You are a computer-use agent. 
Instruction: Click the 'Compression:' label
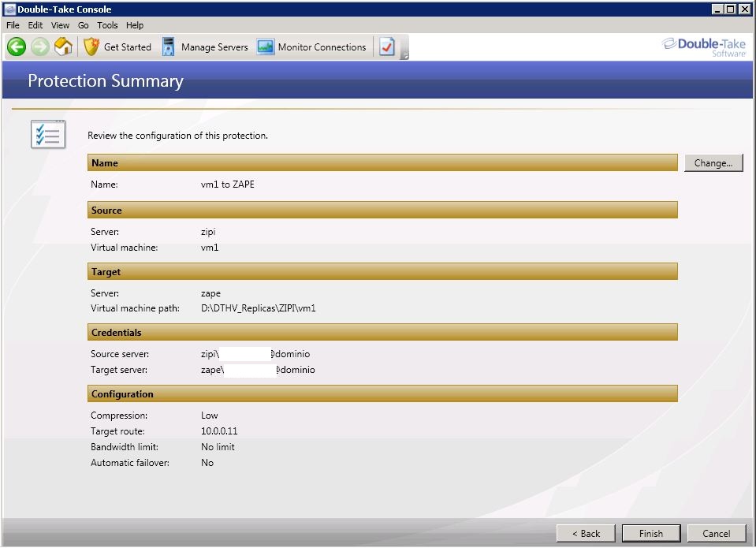tap(119, 416)
